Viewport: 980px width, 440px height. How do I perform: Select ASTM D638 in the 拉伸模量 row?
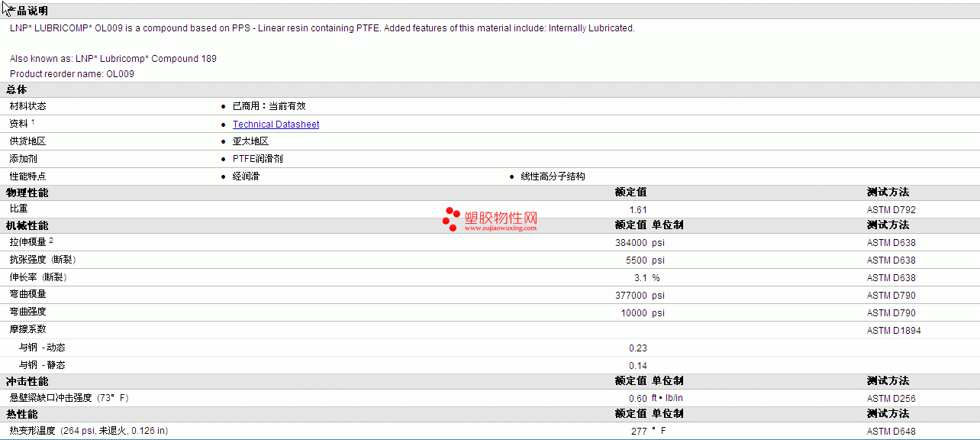point(891,243)
